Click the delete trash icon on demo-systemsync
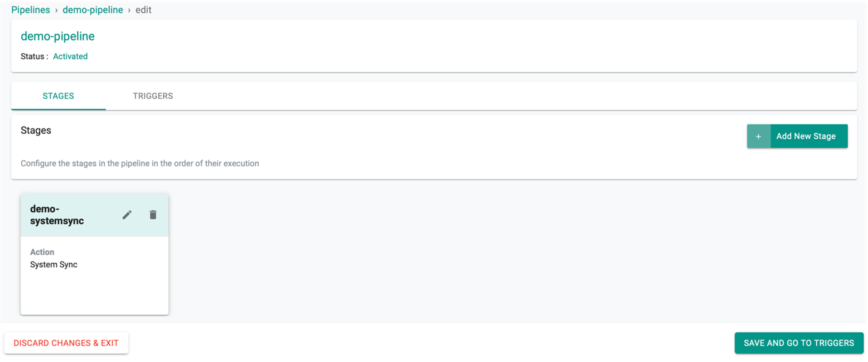868x362 pixels. coord(153,215)
